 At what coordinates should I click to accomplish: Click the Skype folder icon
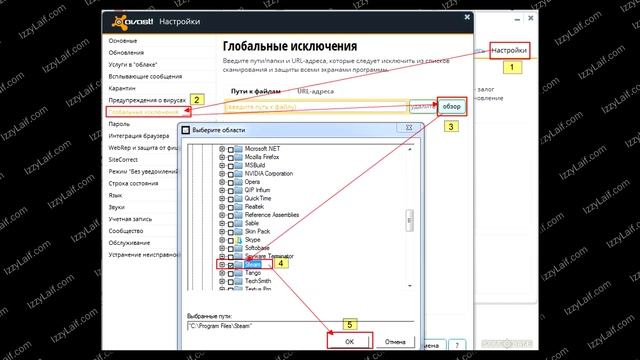[x=239, y=240]
